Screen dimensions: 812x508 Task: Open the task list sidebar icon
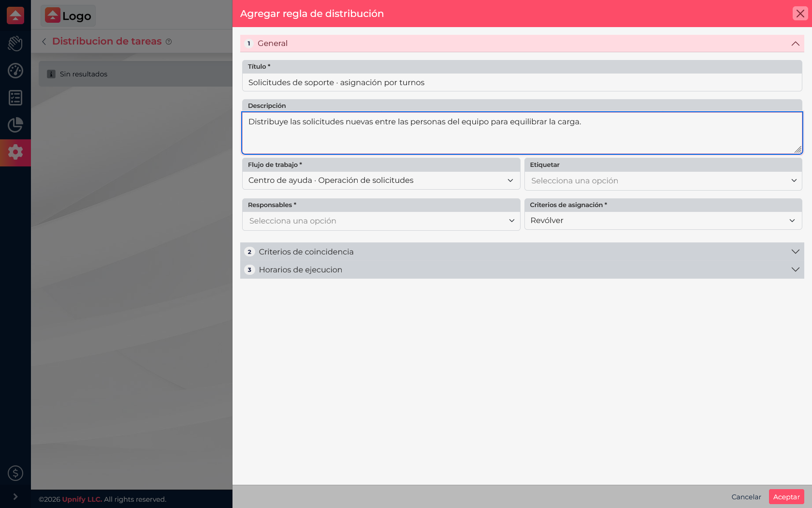15,98
